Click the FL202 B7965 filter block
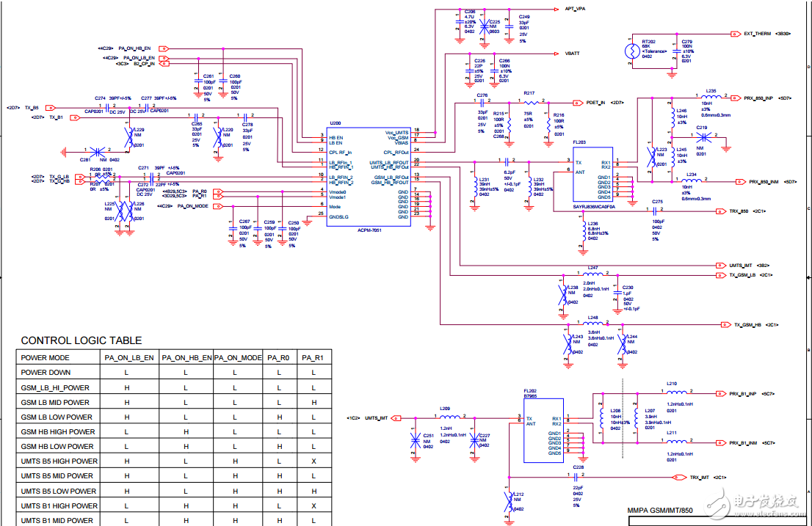Screen dimensions: 812x526 click(543, 430)
